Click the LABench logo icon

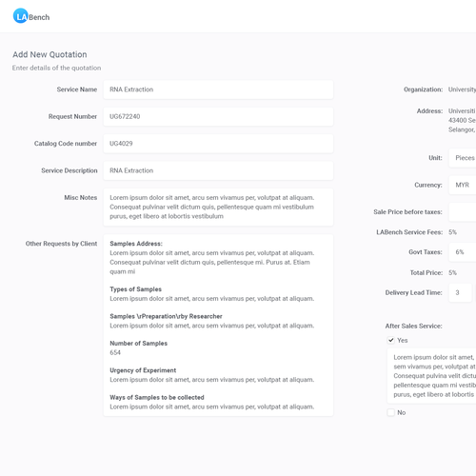[21, 16]
